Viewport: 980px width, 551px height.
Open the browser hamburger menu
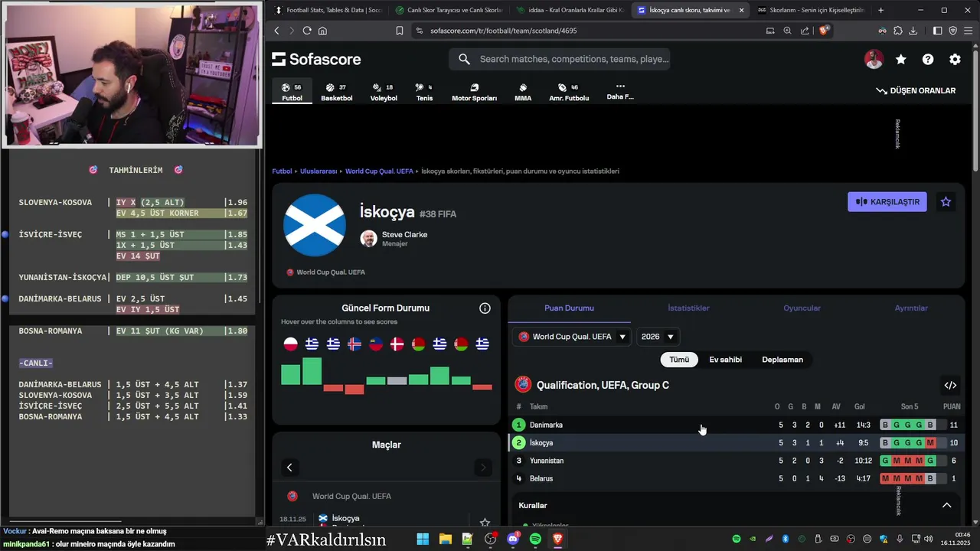[969, 31]
